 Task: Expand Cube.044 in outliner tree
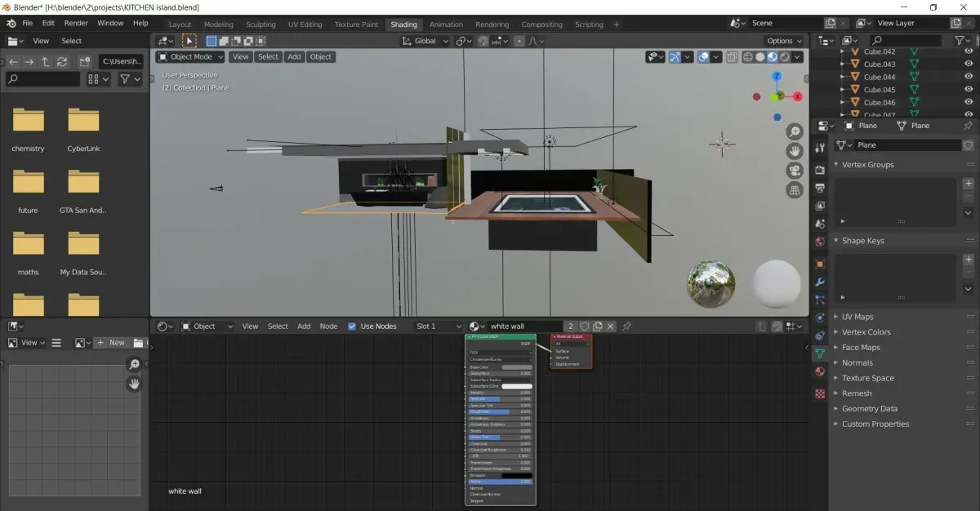[843, 77]
